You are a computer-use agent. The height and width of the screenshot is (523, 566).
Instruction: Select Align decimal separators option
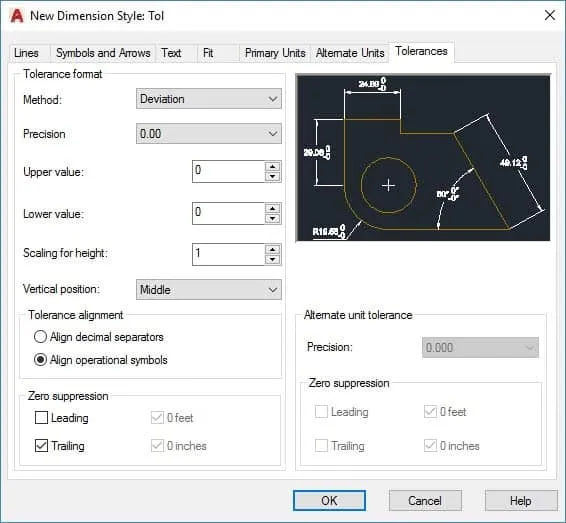(40, 337)
